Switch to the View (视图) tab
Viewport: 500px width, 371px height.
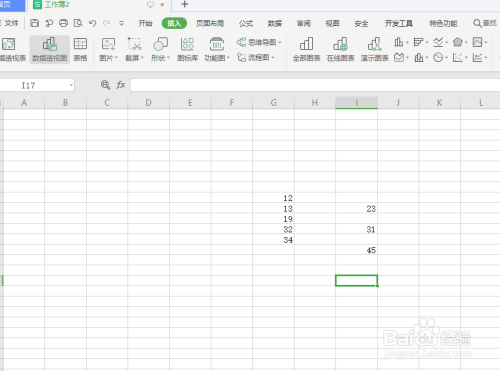point(332,23)
